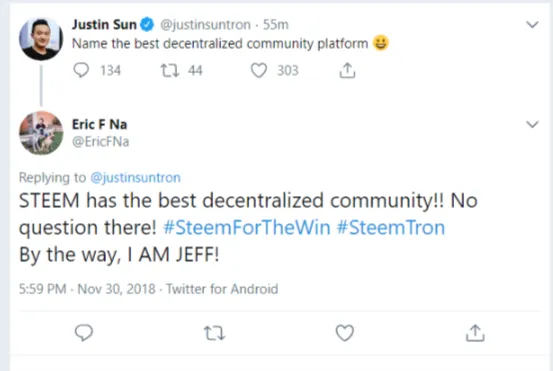
Task: Like Eric F Na's tweet
Action: [345, 333]
